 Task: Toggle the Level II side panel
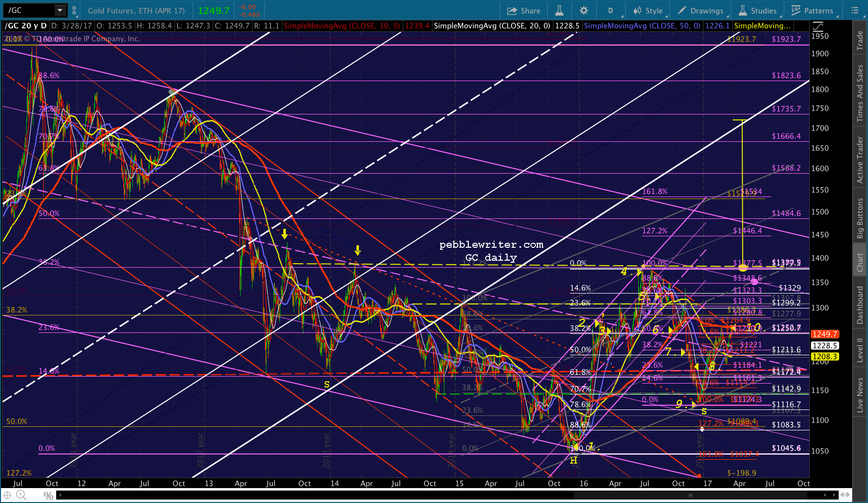coord(860,350)
